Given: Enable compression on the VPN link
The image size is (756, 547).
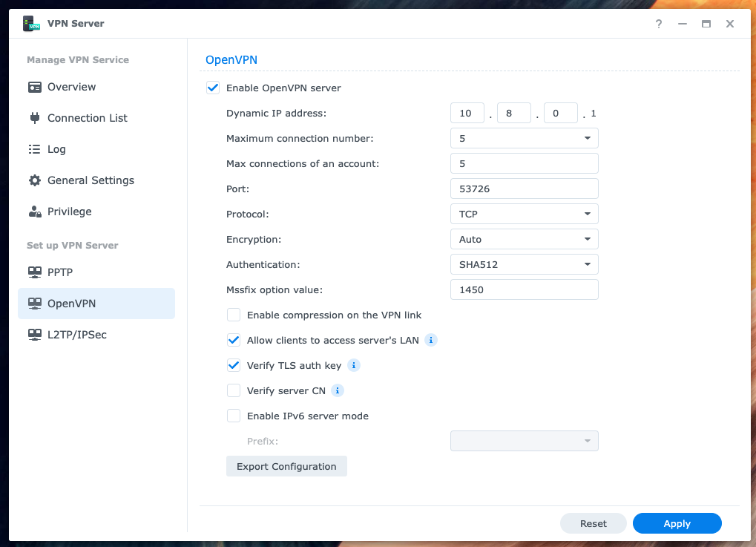Looking at the screenshot, I should coord(234,315).
